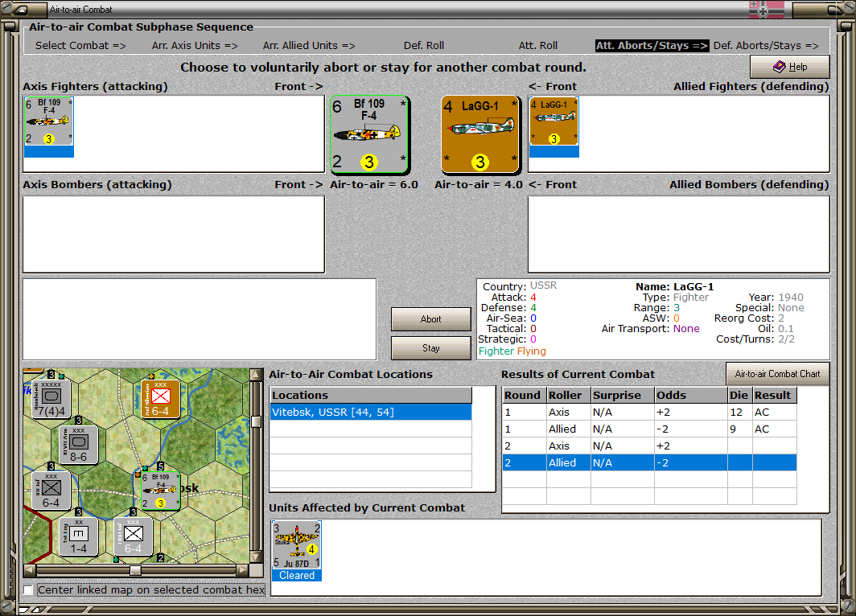Click the large LaGG-1 front fighter counter
Viewport: 856px width, 616px height.
479,134
